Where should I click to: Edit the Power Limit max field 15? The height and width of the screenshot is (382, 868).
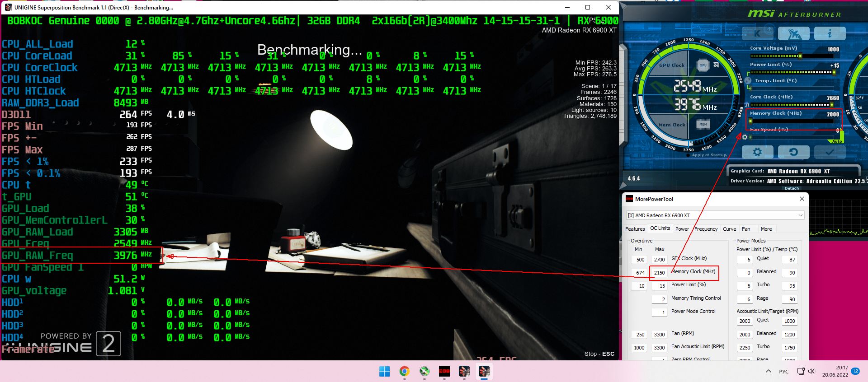click(x=659, y=286)
